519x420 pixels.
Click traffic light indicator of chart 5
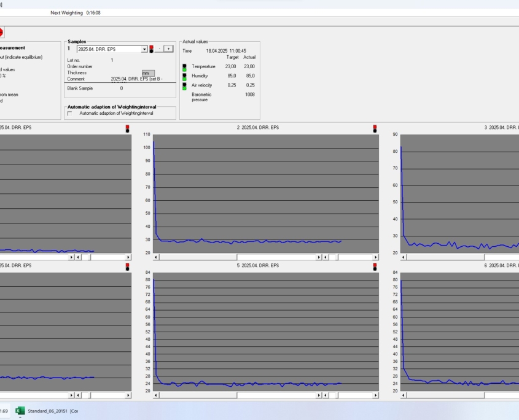pyautogui.click(x=375, y=266)
